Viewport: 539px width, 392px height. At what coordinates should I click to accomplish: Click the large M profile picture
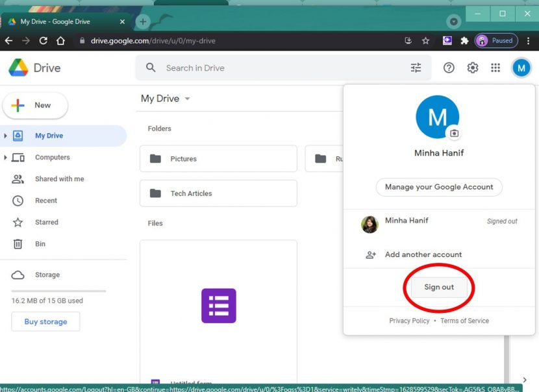click(x=437, y=117)
